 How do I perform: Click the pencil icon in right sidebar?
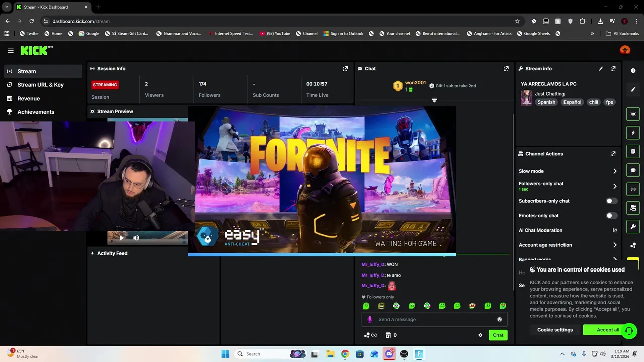pyautogui.click(x=633, y=89)
